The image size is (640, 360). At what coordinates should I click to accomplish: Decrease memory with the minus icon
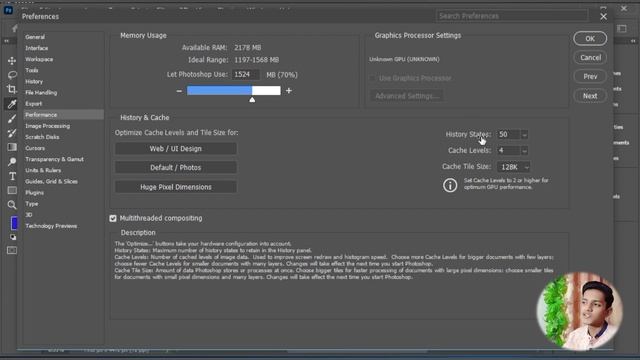179,91
